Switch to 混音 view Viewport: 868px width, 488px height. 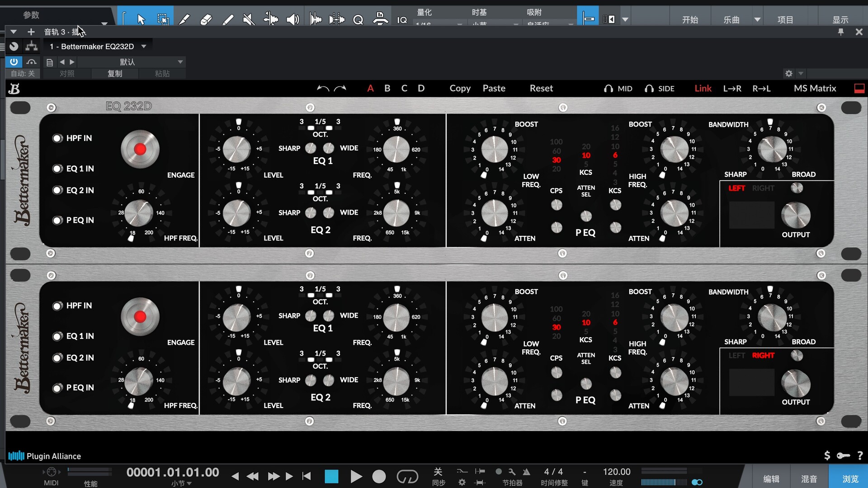pyautogui.click(x=809, y=479)
